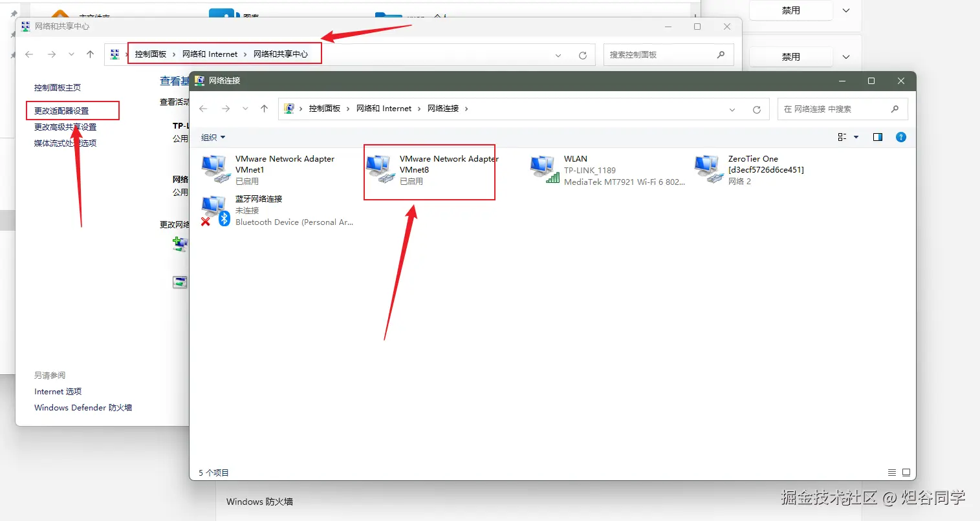This screenshot has height=521, width=980.
Task: Switch to large icons view in status bar
Action: click(x=906, y=473)
